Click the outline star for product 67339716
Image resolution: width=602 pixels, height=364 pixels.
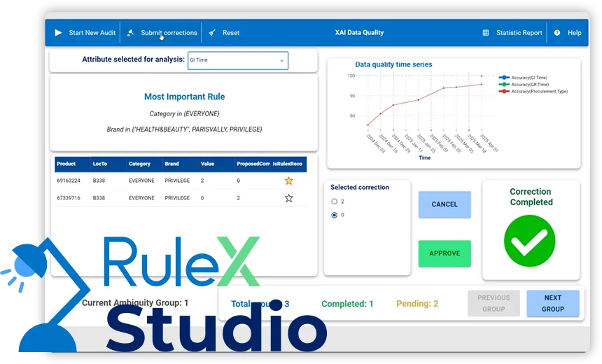[288, 198]
